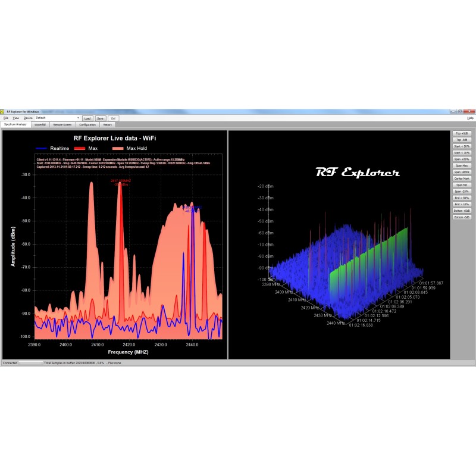Switch to the Remote Screen tab

(62, 125)
